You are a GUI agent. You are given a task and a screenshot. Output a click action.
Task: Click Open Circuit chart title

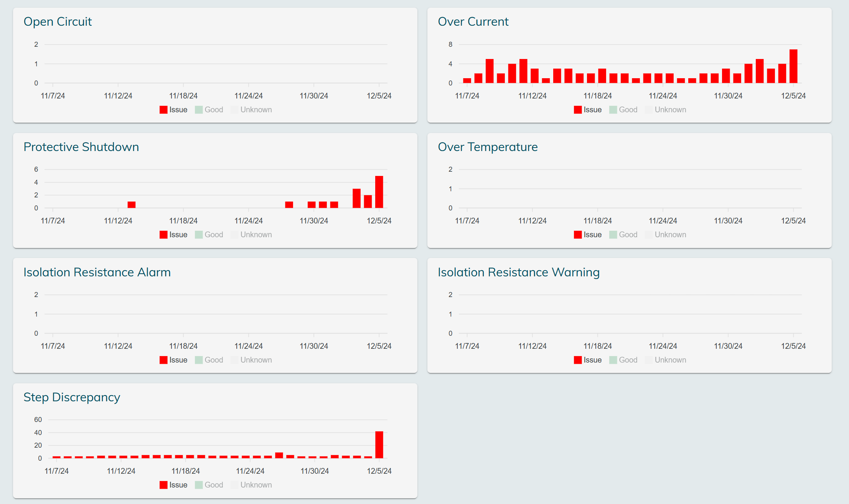tap(58, 21)
